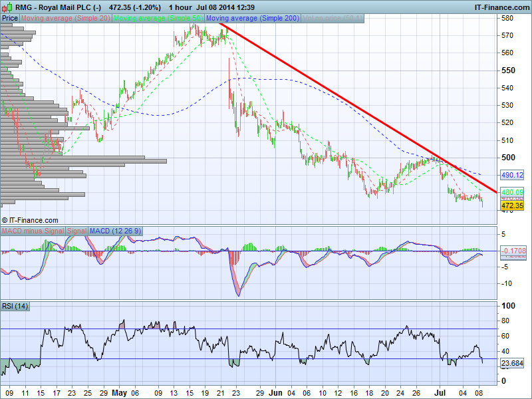Toggle Moving average (Simple 50) label
The image size is (532, 399).
(x=159, y=19)
